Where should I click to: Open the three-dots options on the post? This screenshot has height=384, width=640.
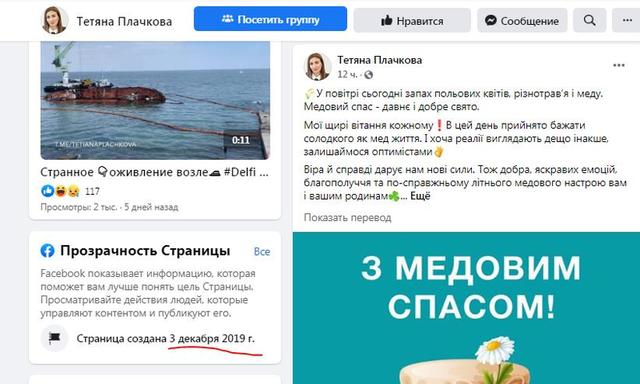pyautogui.click(x=619, y=65)
